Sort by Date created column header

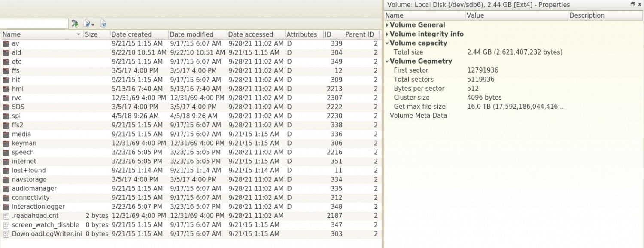139,34
